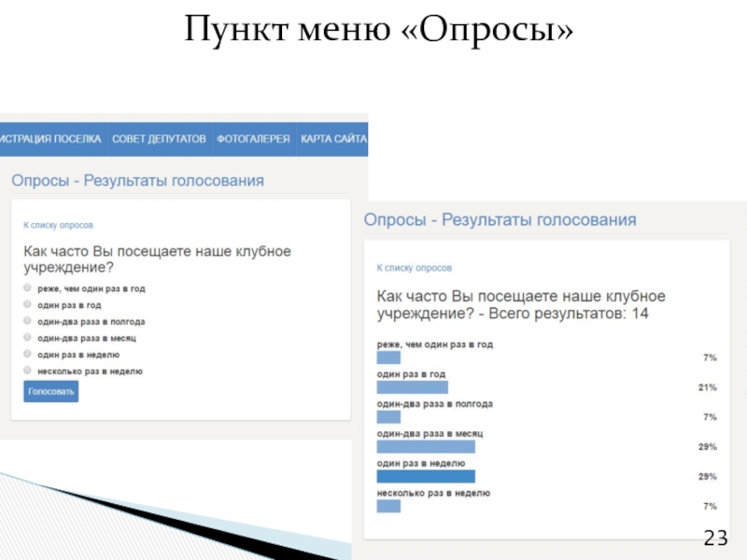Open 'ФОТОГАЛЕРЕЯ' menu item

coord(253,139)
